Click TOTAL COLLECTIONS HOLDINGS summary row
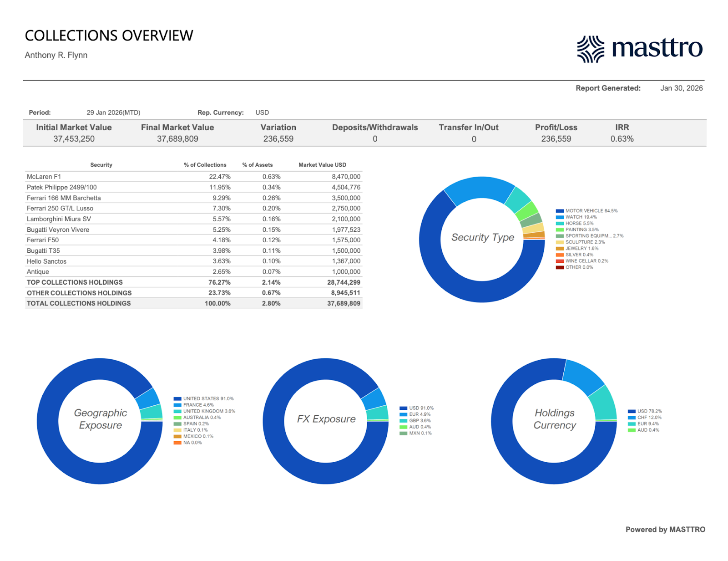Screen dimensions: 728x561 193,303
